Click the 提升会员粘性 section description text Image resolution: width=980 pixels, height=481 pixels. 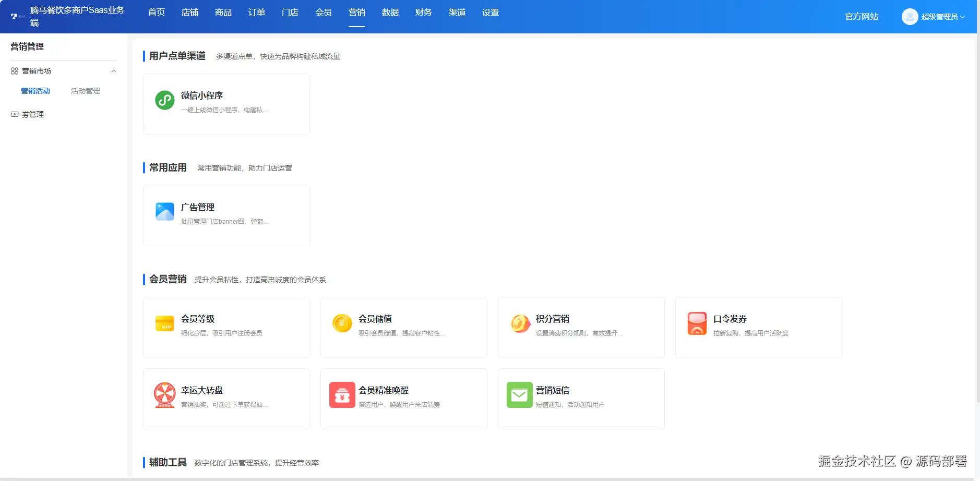(260, 280)
